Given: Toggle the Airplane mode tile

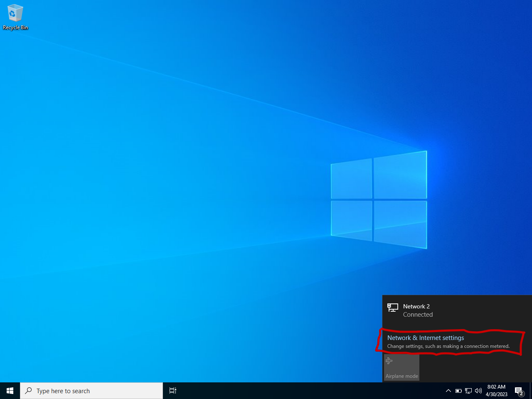Looking at the screenshot, I should [401, 367].
